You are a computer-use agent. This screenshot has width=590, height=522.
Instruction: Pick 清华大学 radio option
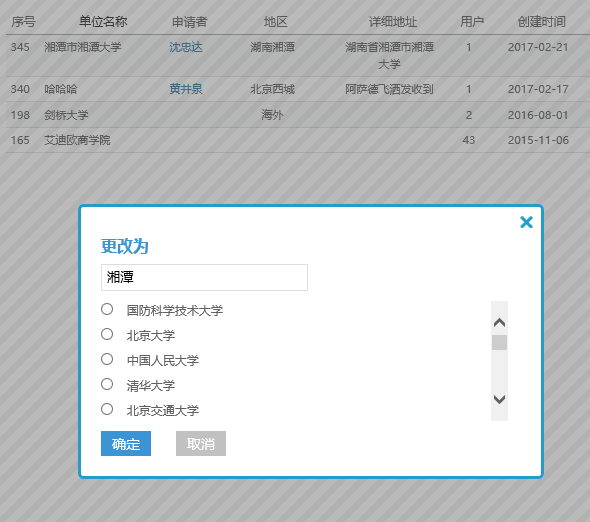click(107, 384)
